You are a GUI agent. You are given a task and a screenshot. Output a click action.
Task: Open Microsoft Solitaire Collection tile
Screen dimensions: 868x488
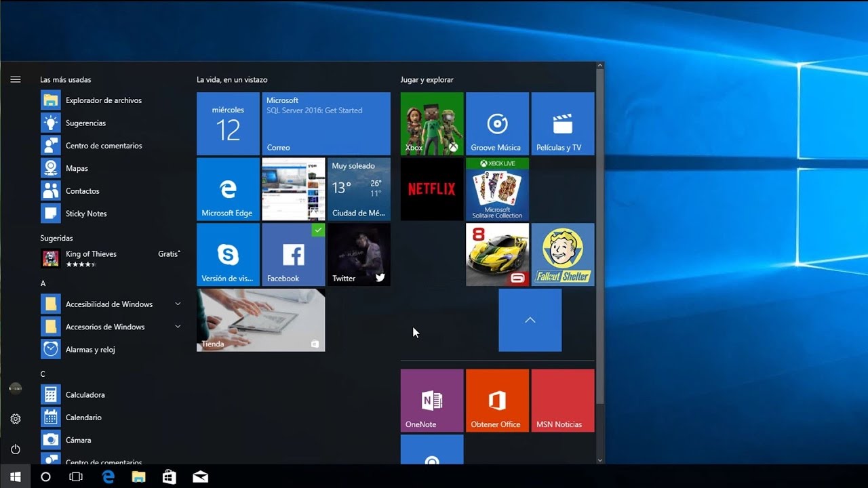(497, 189)
